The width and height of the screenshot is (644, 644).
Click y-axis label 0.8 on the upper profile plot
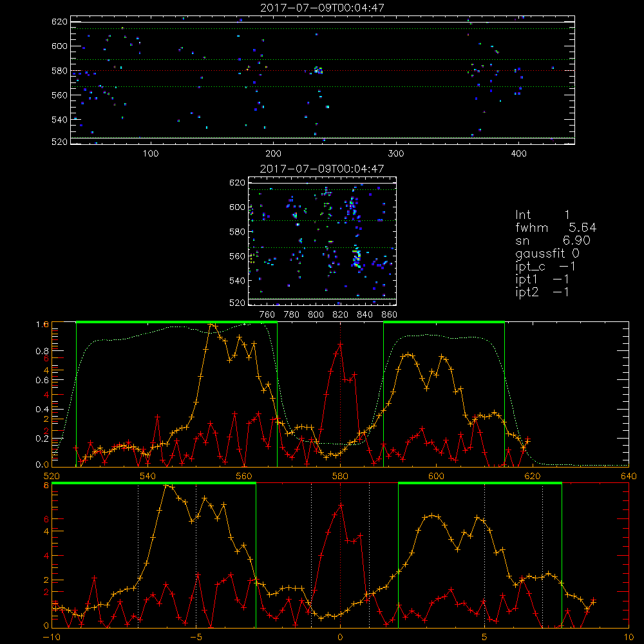pyautogui.click(x=43, y=351)
